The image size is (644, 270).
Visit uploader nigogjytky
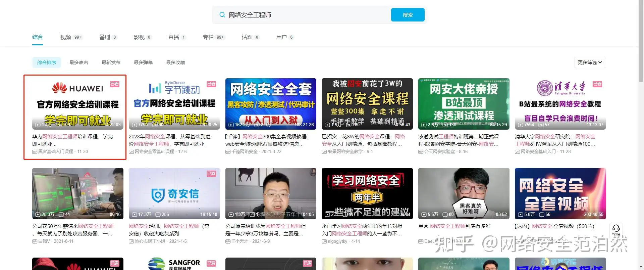pyautogui.click(x=337, y=241)
